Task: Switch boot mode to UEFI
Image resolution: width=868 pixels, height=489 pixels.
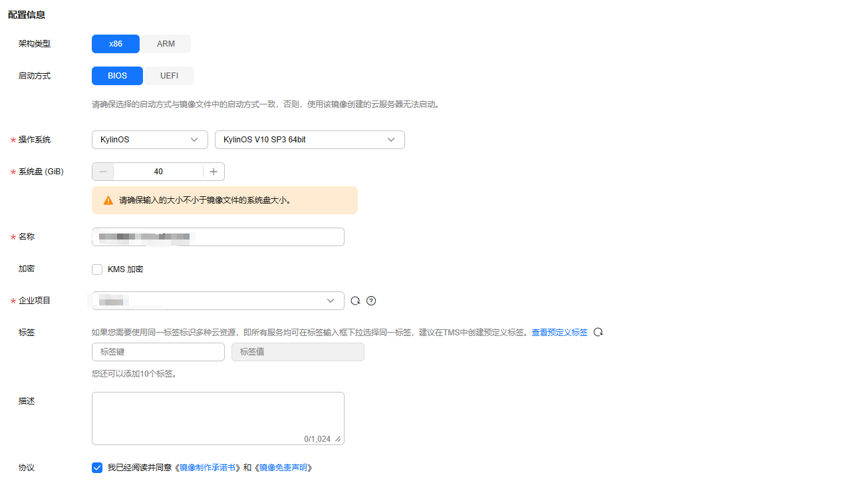Action: (x=168, y=75)
